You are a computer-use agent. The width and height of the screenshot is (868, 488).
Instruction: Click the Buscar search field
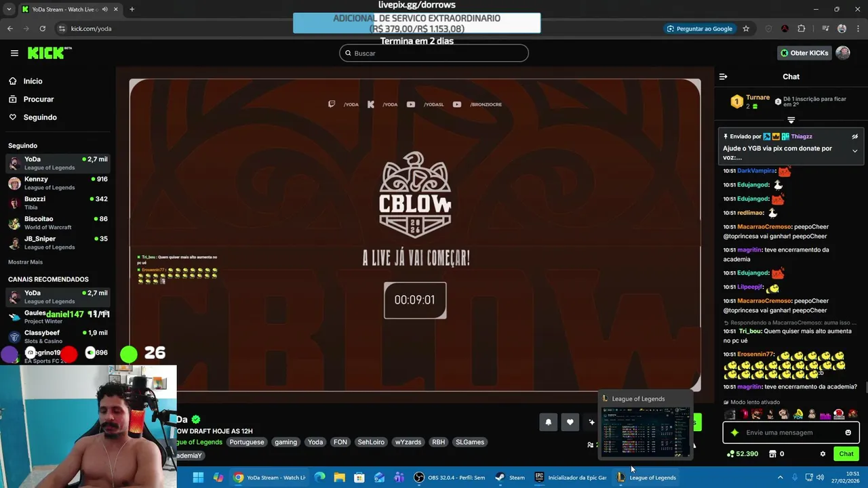434,53
